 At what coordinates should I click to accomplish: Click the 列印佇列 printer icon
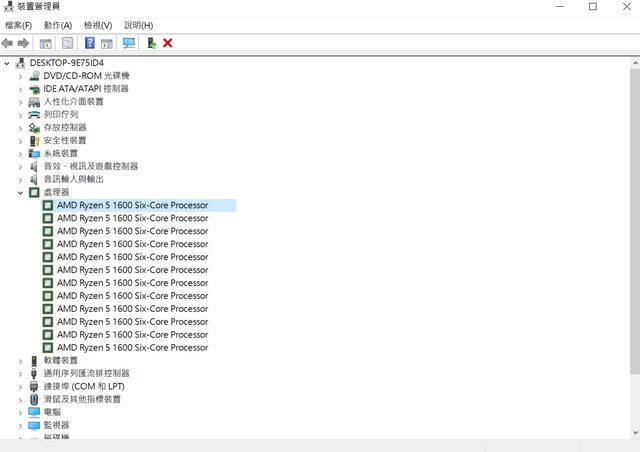(x=34, y=115)
